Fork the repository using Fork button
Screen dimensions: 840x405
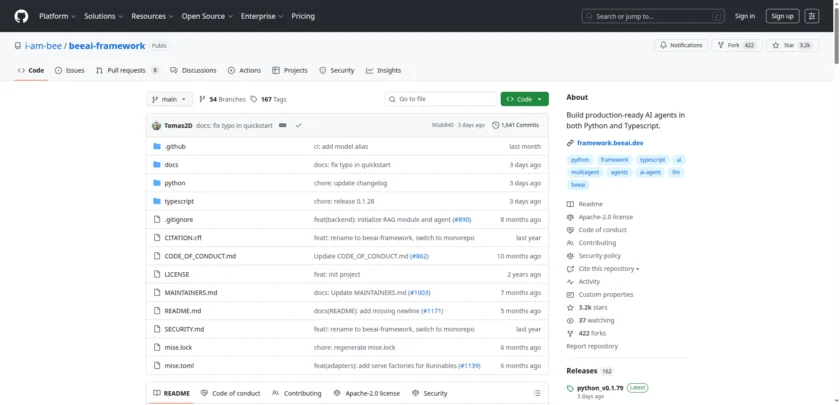click(737, 46)
